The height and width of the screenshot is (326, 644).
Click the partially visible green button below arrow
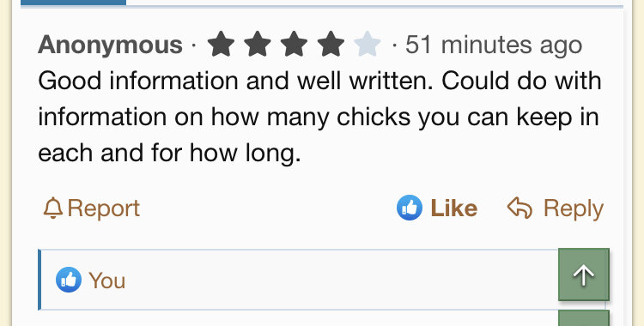point(584,318)
